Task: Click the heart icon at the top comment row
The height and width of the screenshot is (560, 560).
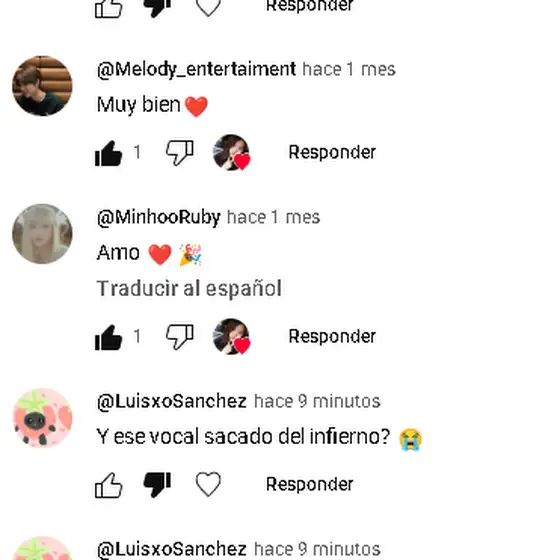Action: pos(208,7)
